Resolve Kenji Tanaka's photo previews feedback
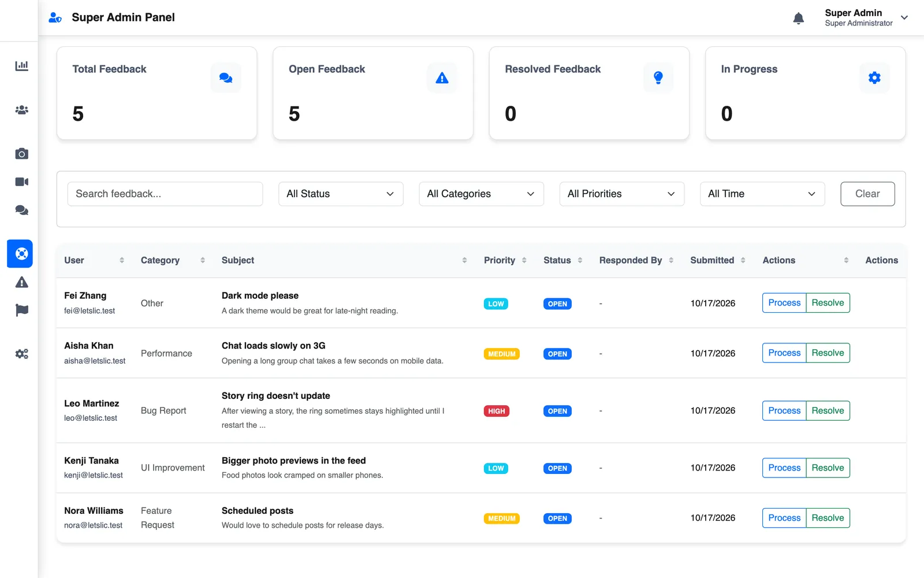The image size is (924, 578). 828,468
